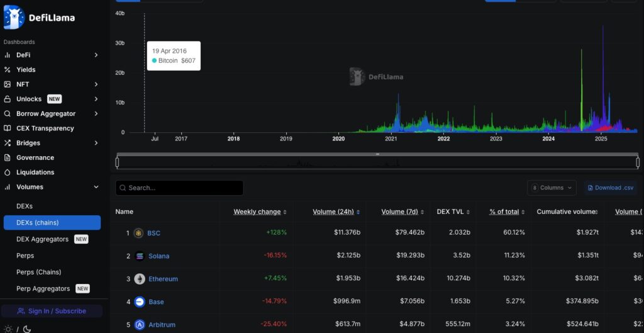The image size is (644, 333).
Task: Open the Base chain link
Action: point(156,302)
